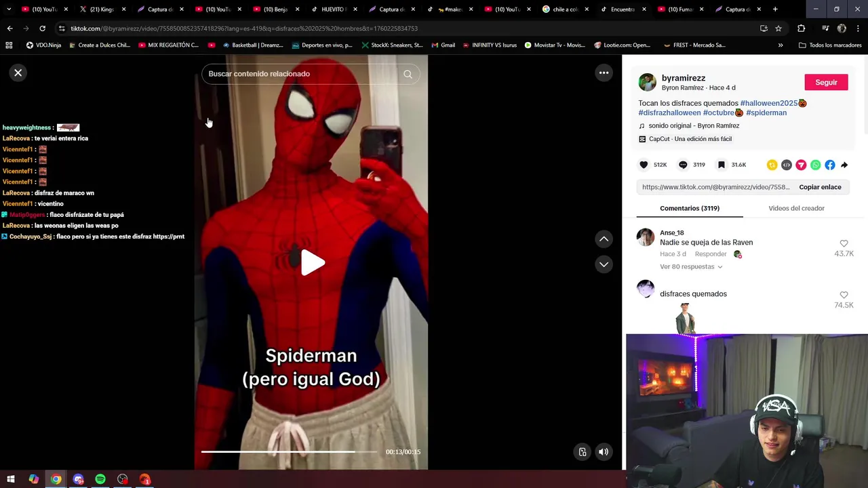The width and height of the screenshot is (868, 488).
Task: Open Chrome extensions puzzle icon
Action: tap(801, 28)
